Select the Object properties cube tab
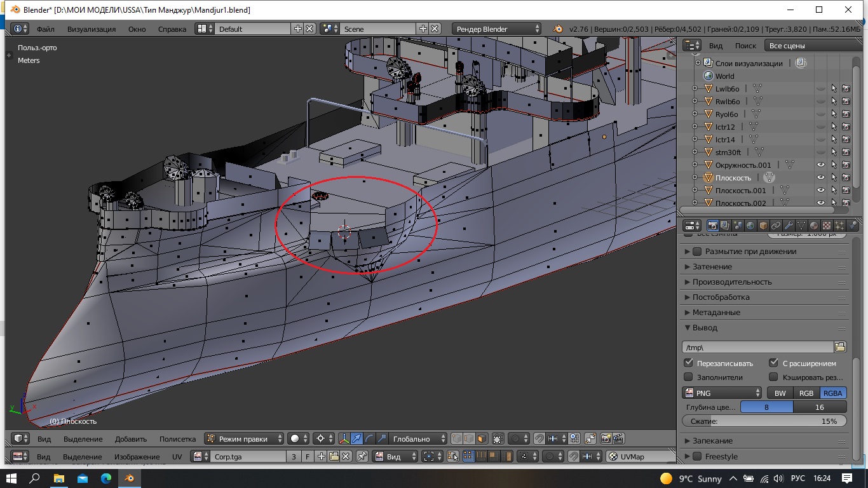This screenshot has height=488, width=868. pyautogui.click(x=763, y=226)
